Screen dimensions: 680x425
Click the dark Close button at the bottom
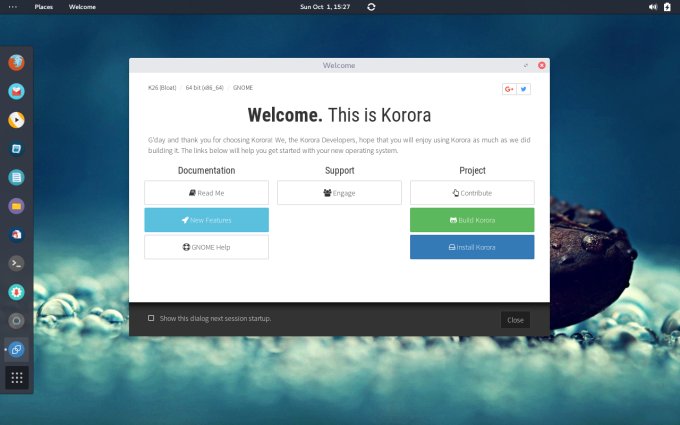point(515,320)
